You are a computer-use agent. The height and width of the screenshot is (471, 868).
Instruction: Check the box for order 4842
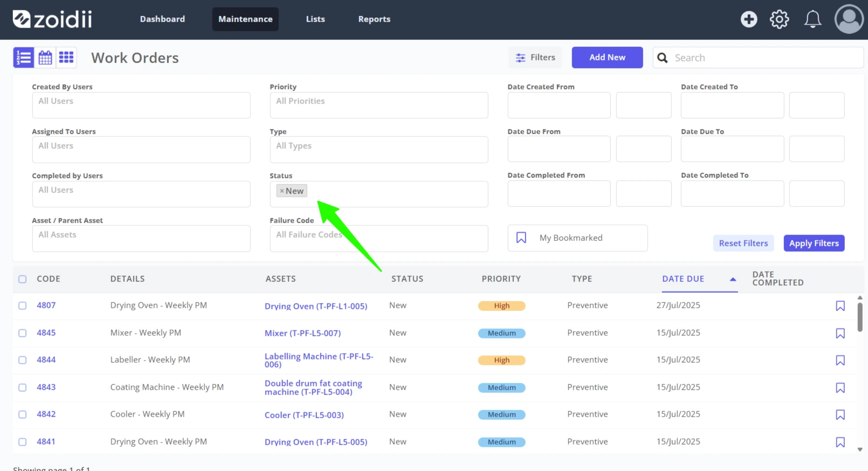[23, 414]
